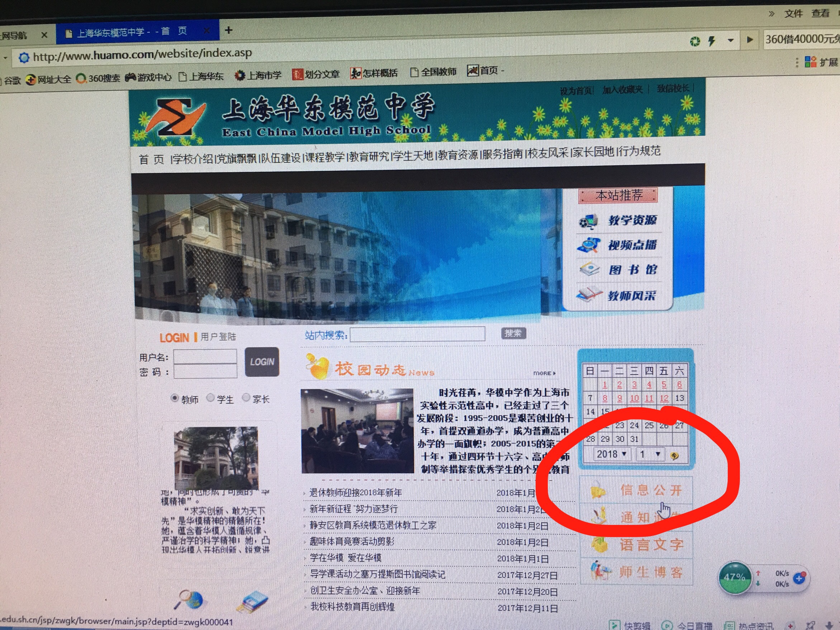Open the 划分文章 bookmark

(x=315, y=74)
